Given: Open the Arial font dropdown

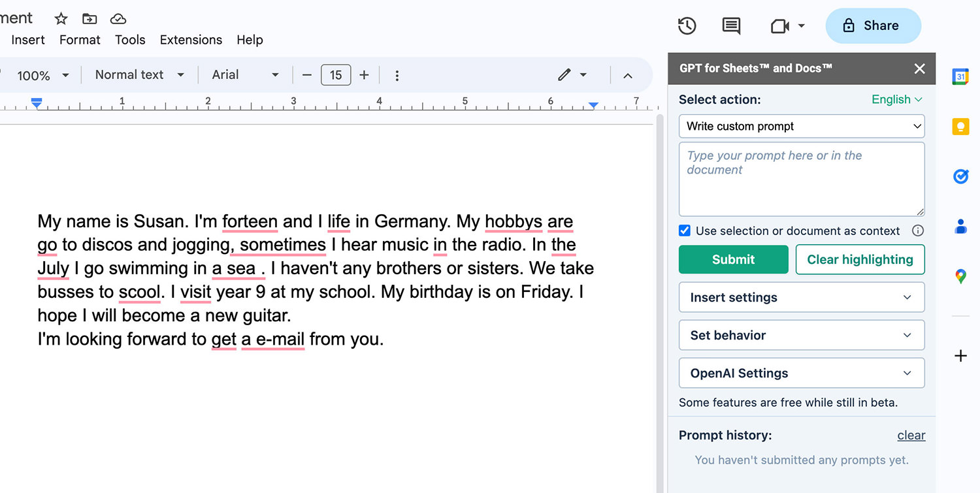Looking at the screenshot, I should (x=245, y=75).
